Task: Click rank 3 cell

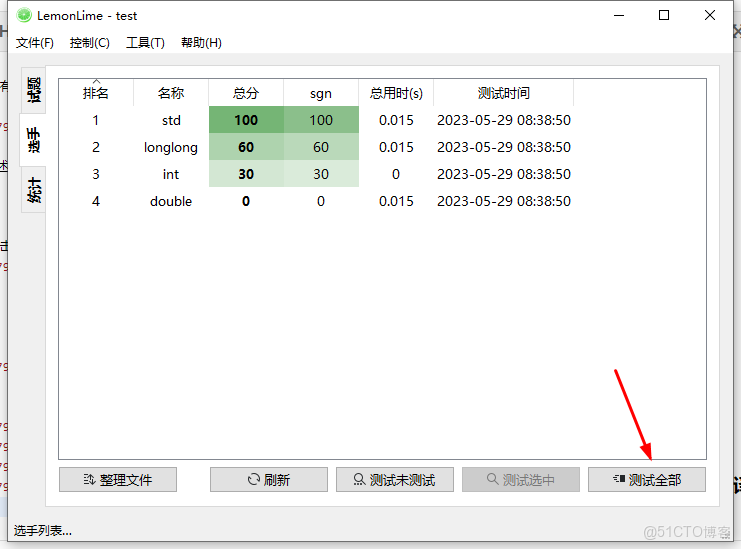Action: coord(96,174)
